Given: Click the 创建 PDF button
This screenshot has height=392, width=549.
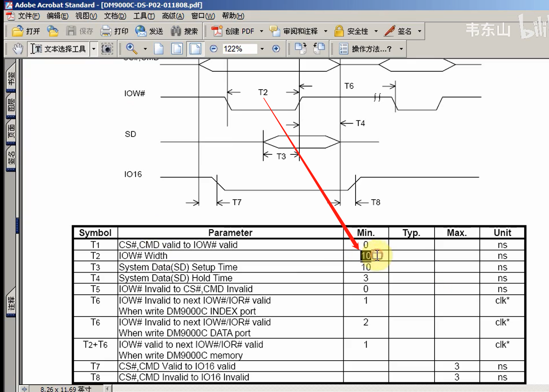Looking at the screenshot, I should click(x=233, y=31).
